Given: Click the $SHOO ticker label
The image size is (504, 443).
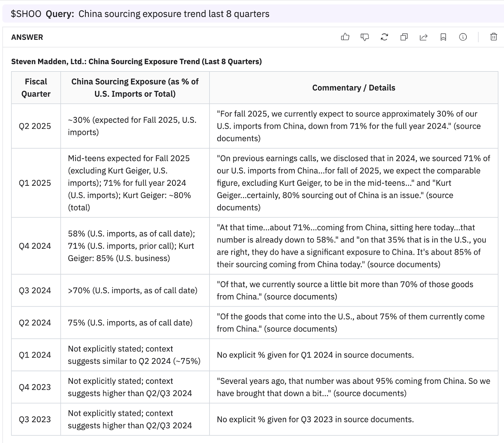Looking at the screenshot, I should (x=26, y=14).
